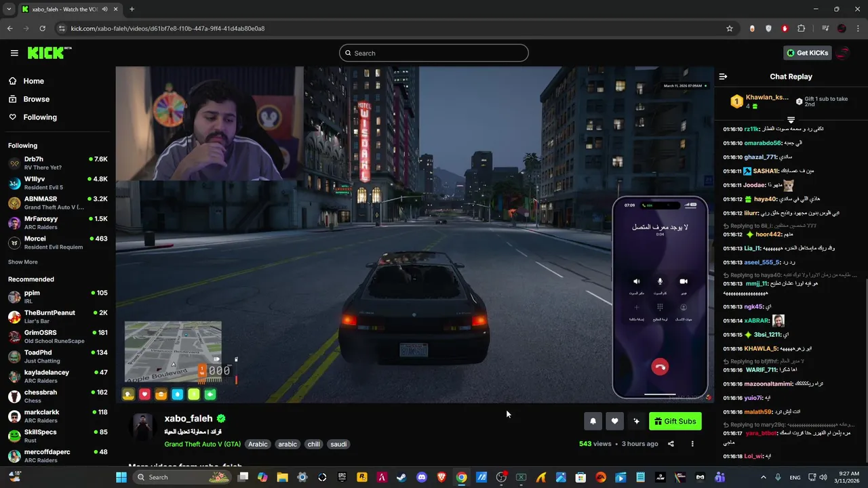Screen dimensions: 868x488
Task: Open Morcei channel in the sidebar
Action: click(x=58, y=243)
